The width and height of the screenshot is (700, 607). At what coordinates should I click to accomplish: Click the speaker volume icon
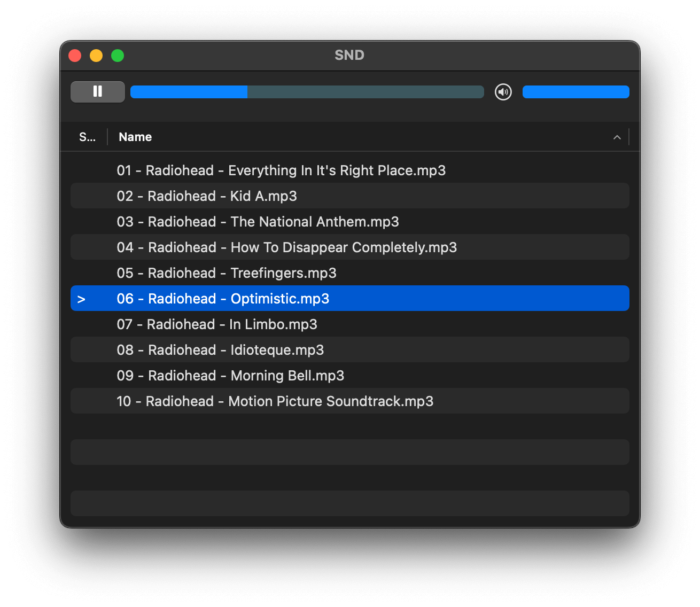click(x=503, y=92)
